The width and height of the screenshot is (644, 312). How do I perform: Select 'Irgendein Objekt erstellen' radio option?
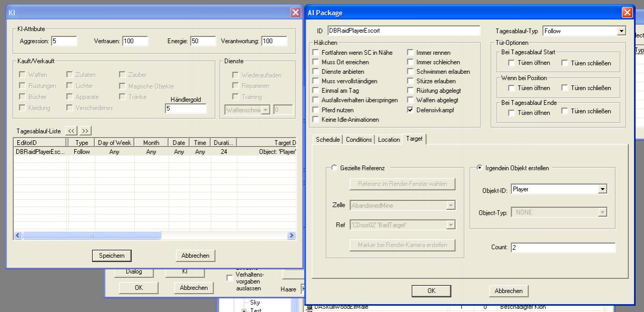(x=479, y=168)
